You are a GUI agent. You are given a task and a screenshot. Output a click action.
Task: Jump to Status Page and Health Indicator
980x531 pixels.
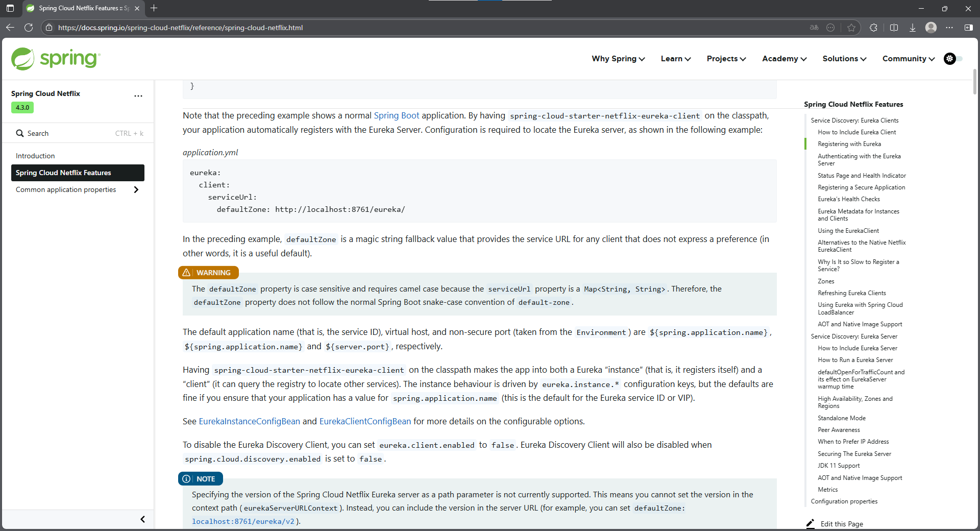862,176
